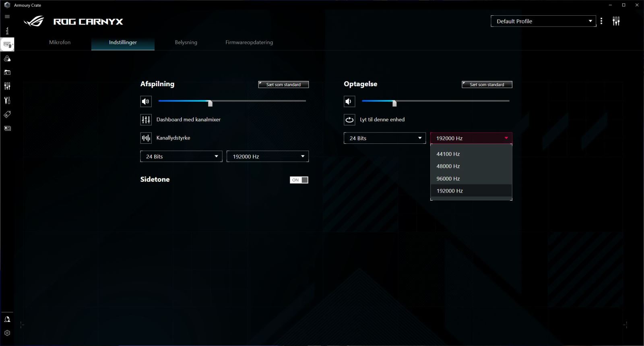Click the Afspilning volume slider handle

210,103
